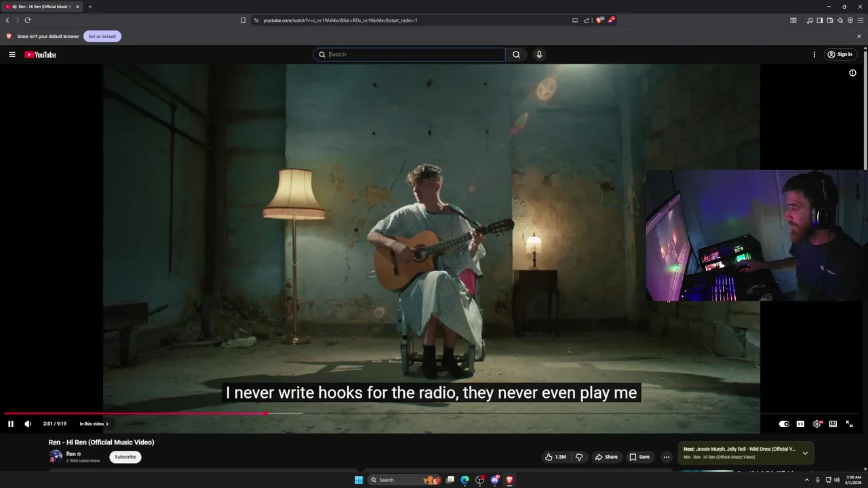The height and width of the screenshot is (488, 868).
Task: Pause the video with the player button
Action: click(11, 424)
